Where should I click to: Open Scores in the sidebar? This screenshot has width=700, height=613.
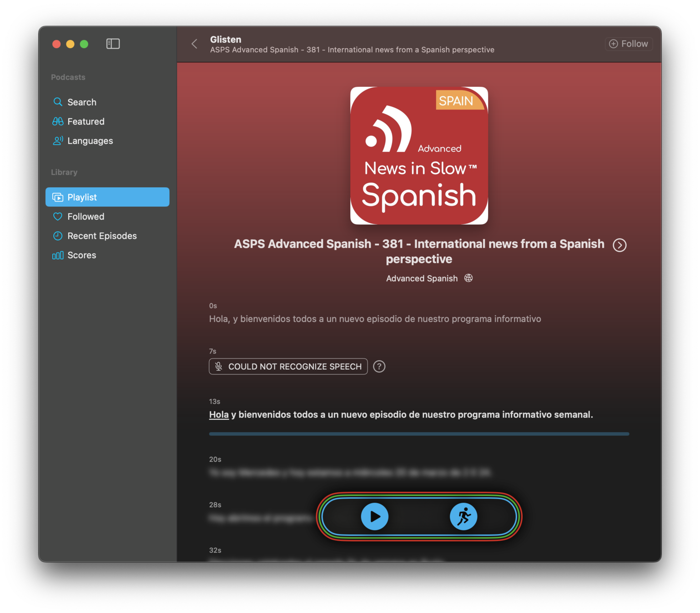point(107,255)
